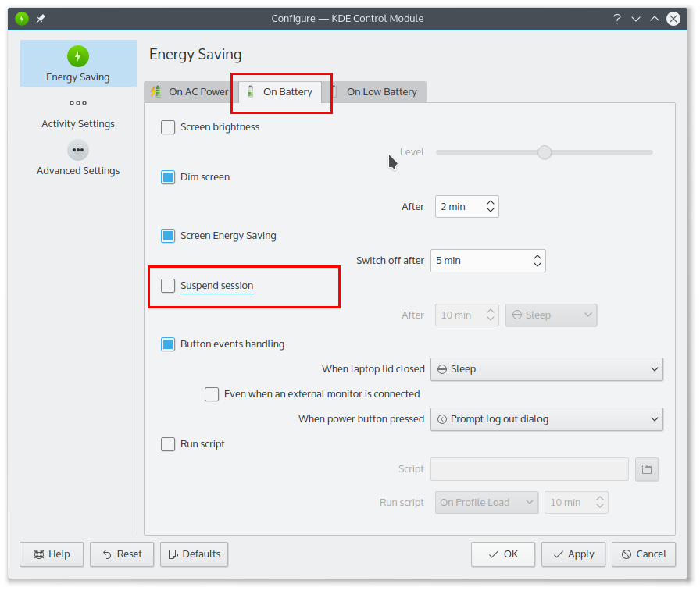Enable the Suspend session checkbox

point(167,286)
